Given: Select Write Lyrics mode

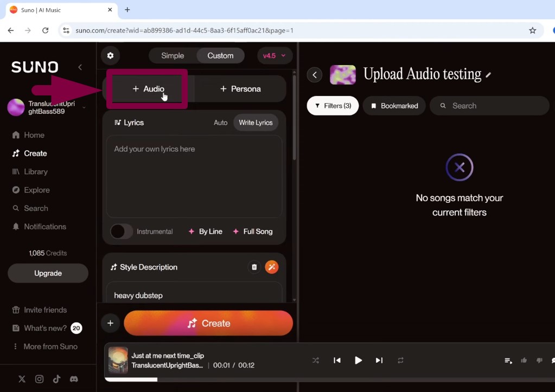Looking at the screenshot, I should (x=256, y=123).
